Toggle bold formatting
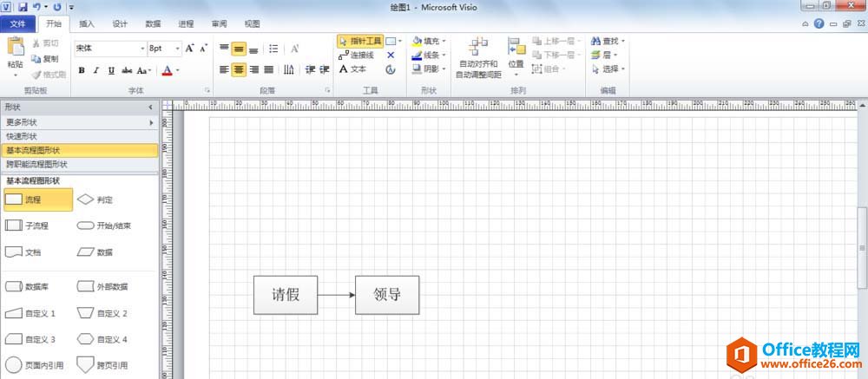Screen dimensions: 868x379 pyautogui.click(x=82, y=70)
